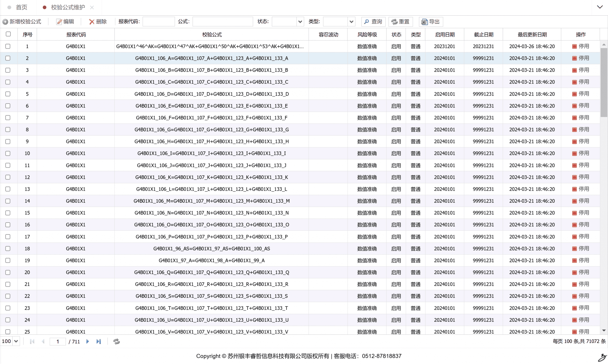The width and height of the screenshot is (608, 364).
Task: Click the 报表代码 input field
Action: coord(159,22)
